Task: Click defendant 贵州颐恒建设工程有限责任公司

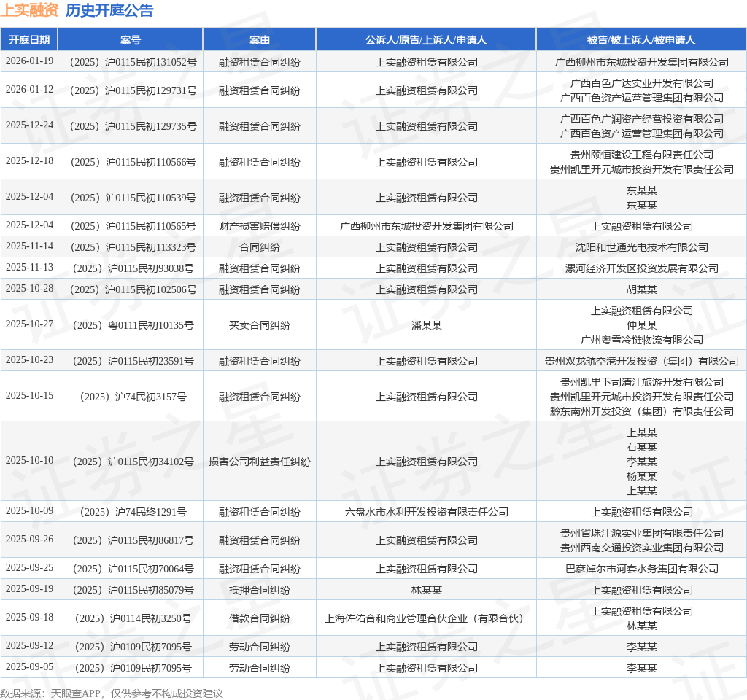Action: (x=642, y=155)
